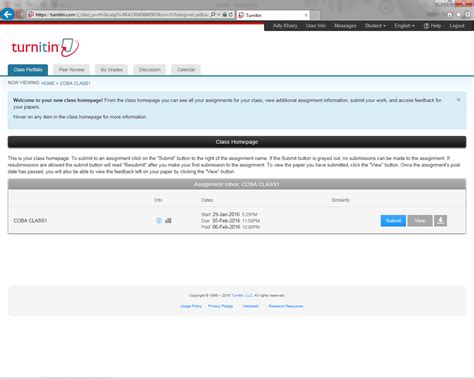Click the lock security icon in address bar
This screenshot has width=474, height=379.
tap(225, 15)
